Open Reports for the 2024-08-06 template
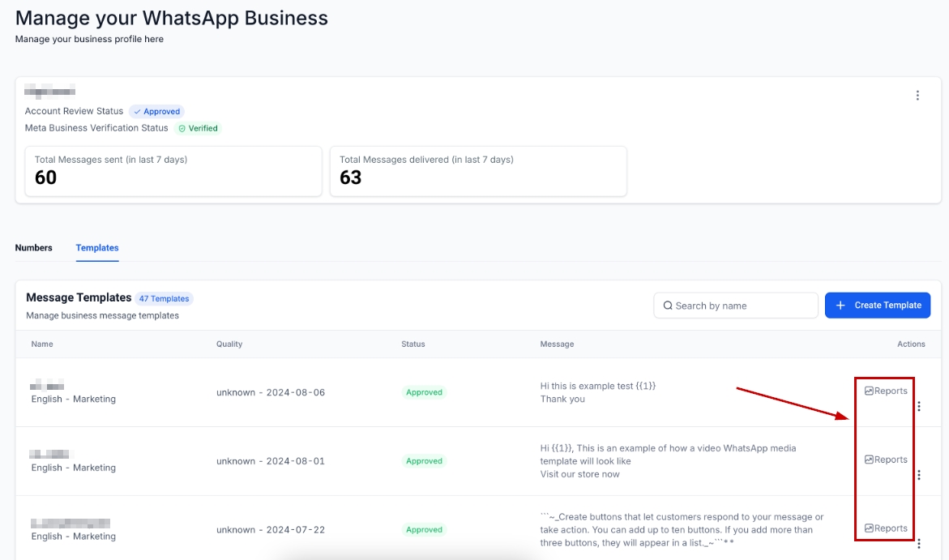This screenshot has width=949, height=560. pyautogui.click(x=886, y=391)
